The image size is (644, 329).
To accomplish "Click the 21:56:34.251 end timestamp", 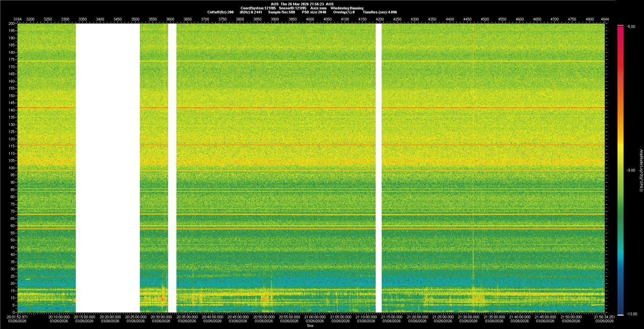I will (x=604, y=317).
